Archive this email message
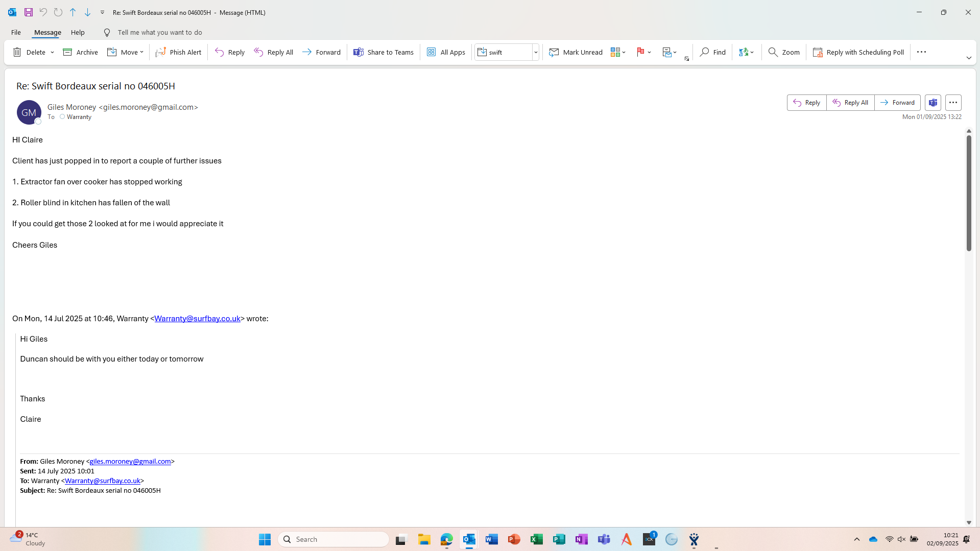 [80, 52]
